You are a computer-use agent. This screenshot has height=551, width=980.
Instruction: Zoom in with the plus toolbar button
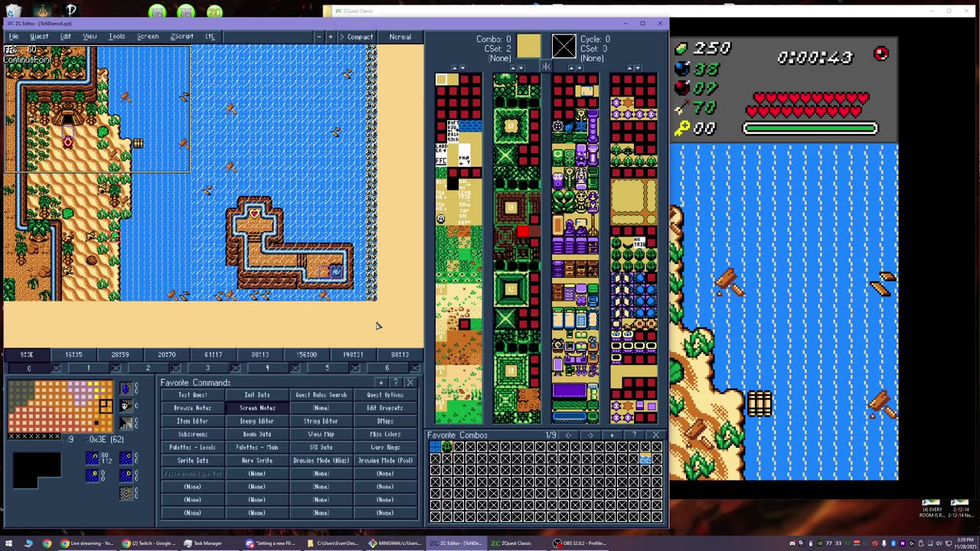point(331,37)
